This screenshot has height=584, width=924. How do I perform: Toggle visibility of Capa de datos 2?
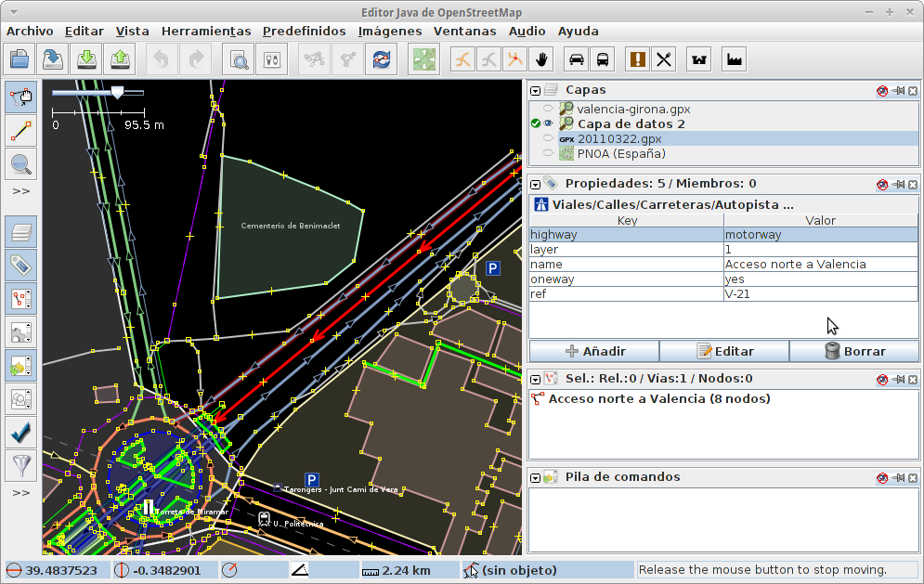click(548, 123)
